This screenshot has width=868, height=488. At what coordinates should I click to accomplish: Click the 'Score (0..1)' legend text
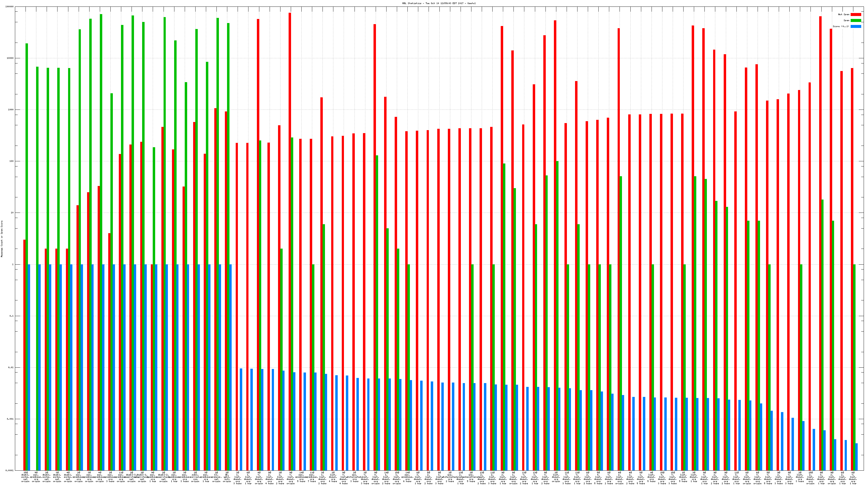[x=841, y=26]
